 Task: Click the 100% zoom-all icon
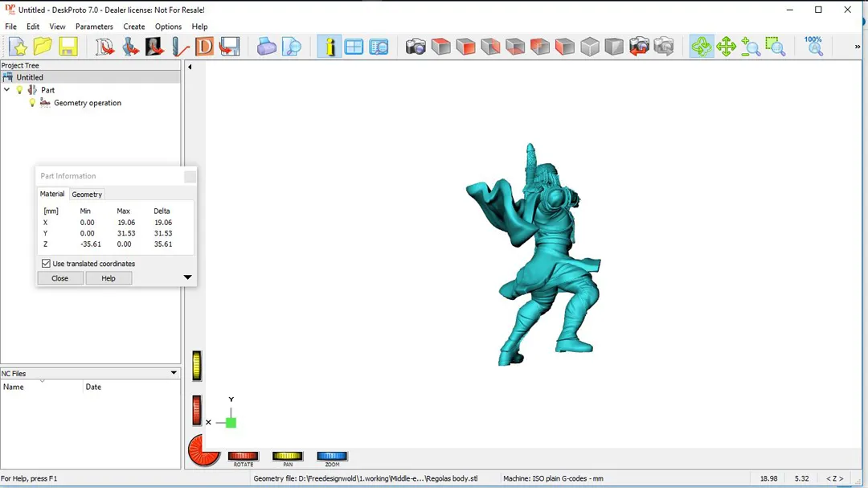tap(813, 47)
